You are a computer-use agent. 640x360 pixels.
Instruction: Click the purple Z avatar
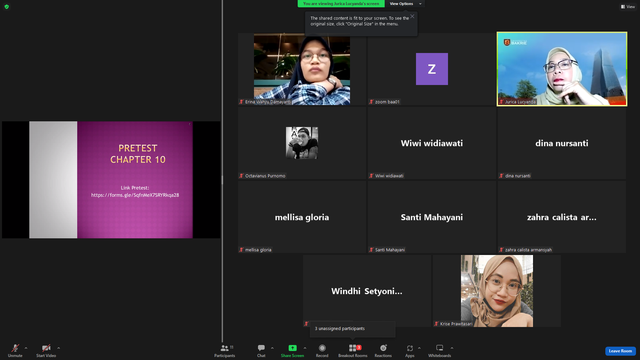click(x=432, y=69)
